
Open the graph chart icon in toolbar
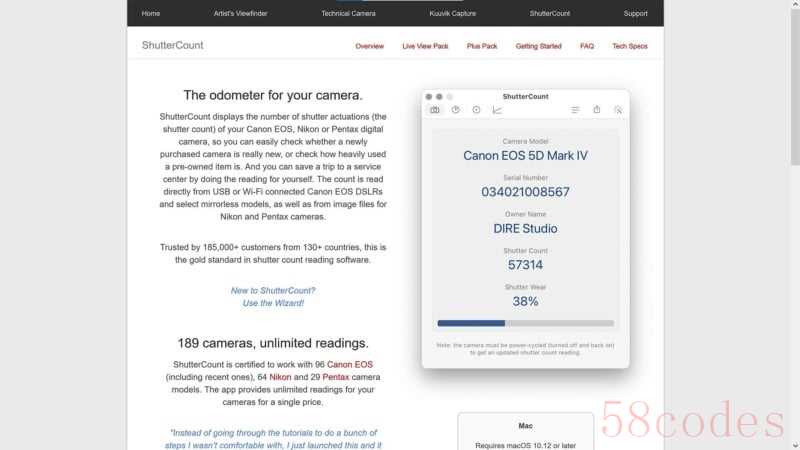498,110
